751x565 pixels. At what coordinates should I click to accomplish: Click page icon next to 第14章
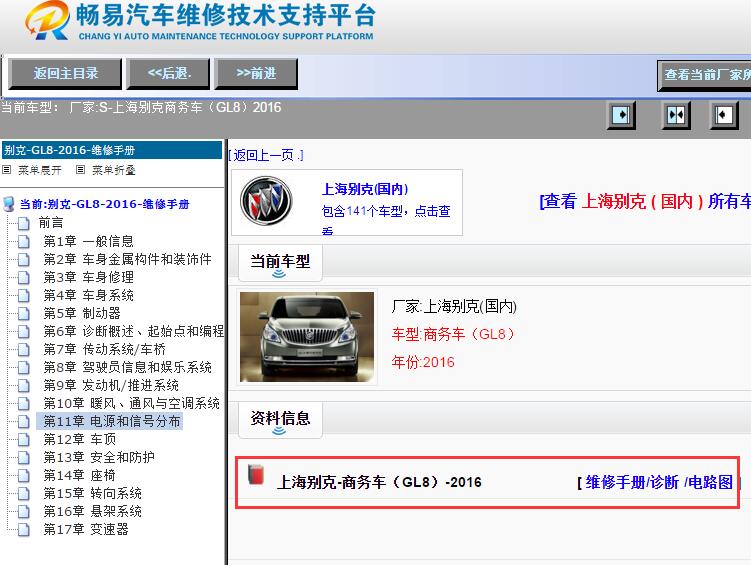click(23, 476)
